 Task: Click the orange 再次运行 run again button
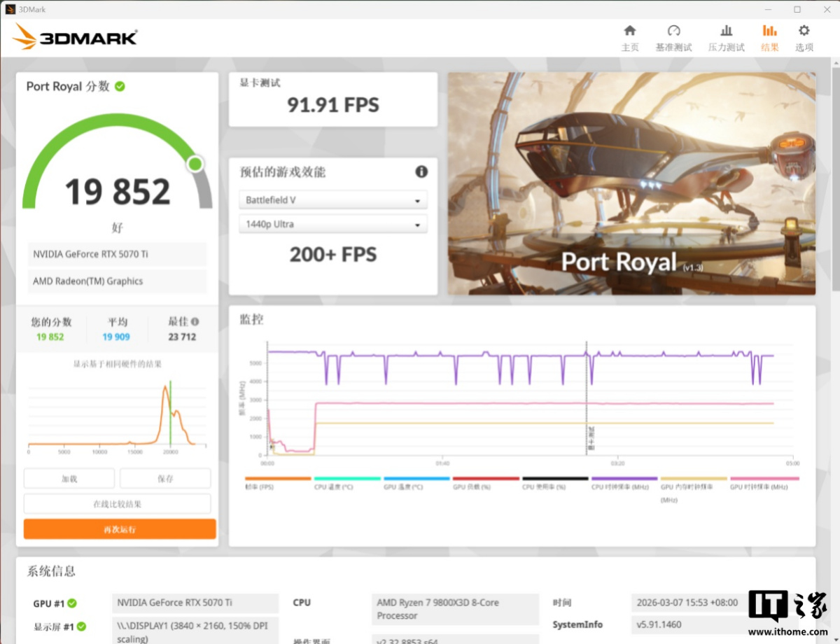[x=120, y=529]
